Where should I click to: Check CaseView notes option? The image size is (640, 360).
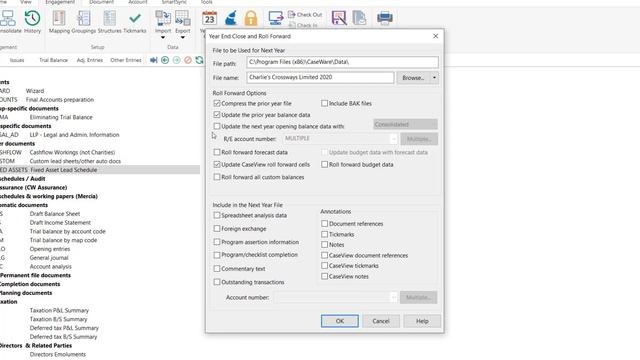click(324, 276)
